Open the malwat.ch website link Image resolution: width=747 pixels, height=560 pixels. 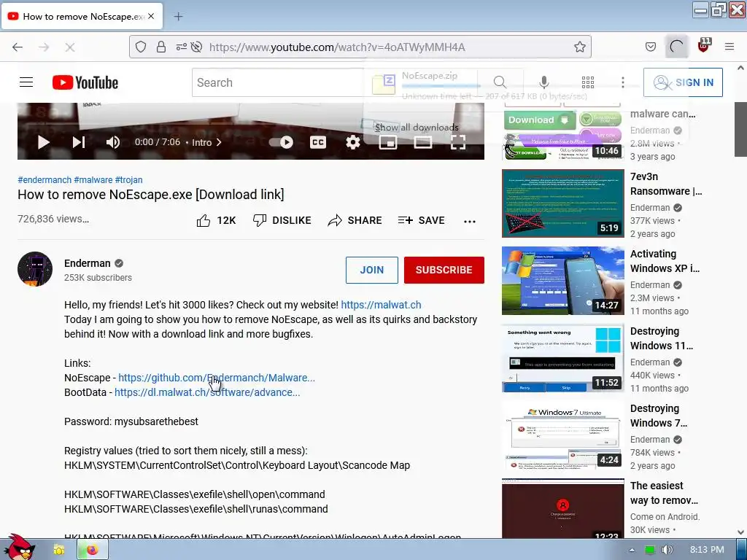(x=381, y=305)
